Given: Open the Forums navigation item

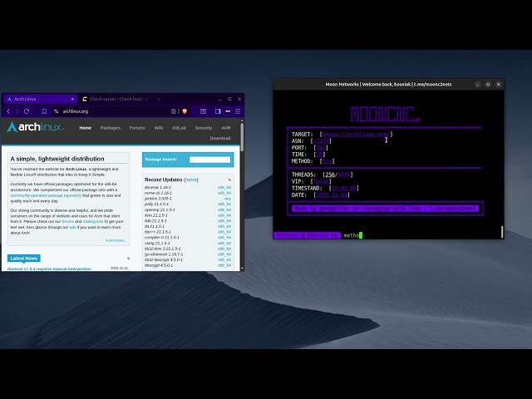Looking at the screenshot, I should (137, 128).
